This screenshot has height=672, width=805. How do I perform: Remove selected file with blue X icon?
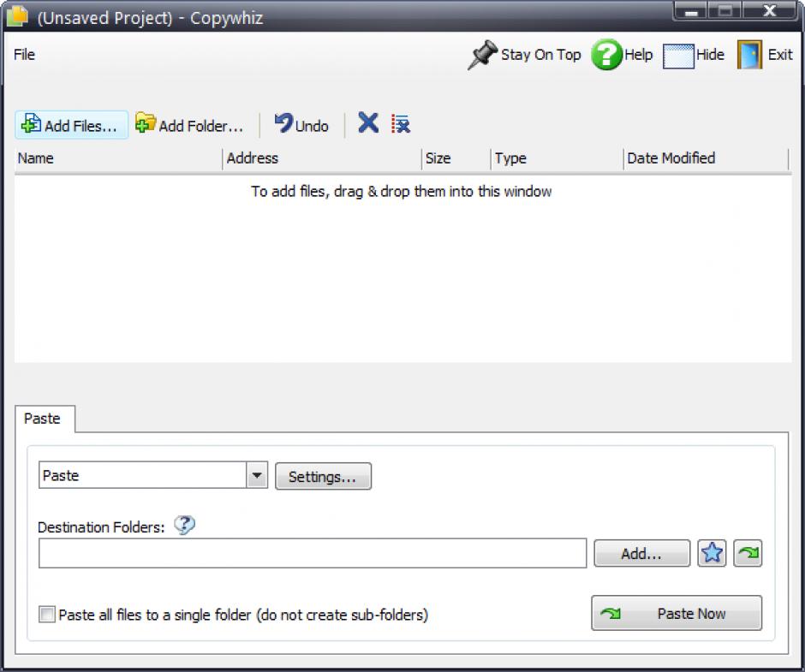pyautogui.click(x=368, y=123)
